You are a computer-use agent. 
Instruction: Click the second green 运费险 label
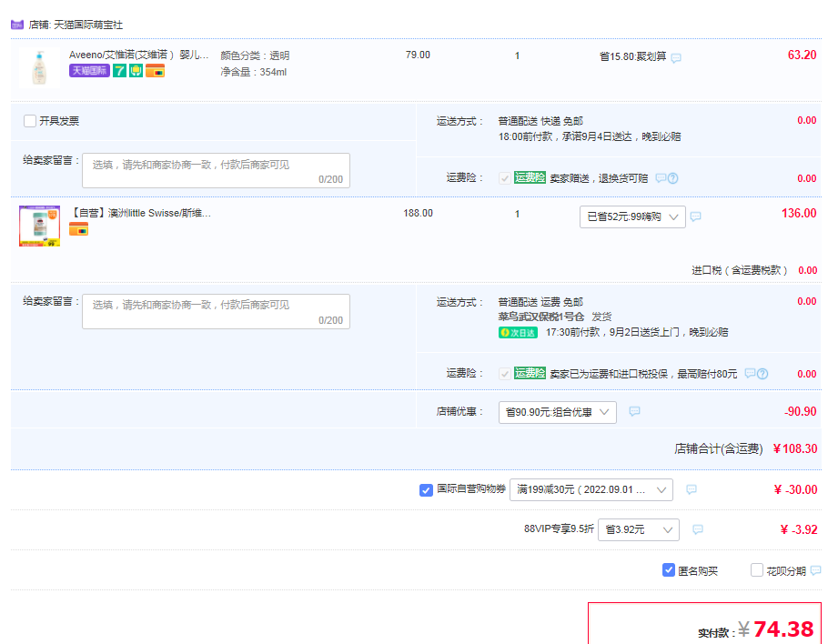point(530,373)
